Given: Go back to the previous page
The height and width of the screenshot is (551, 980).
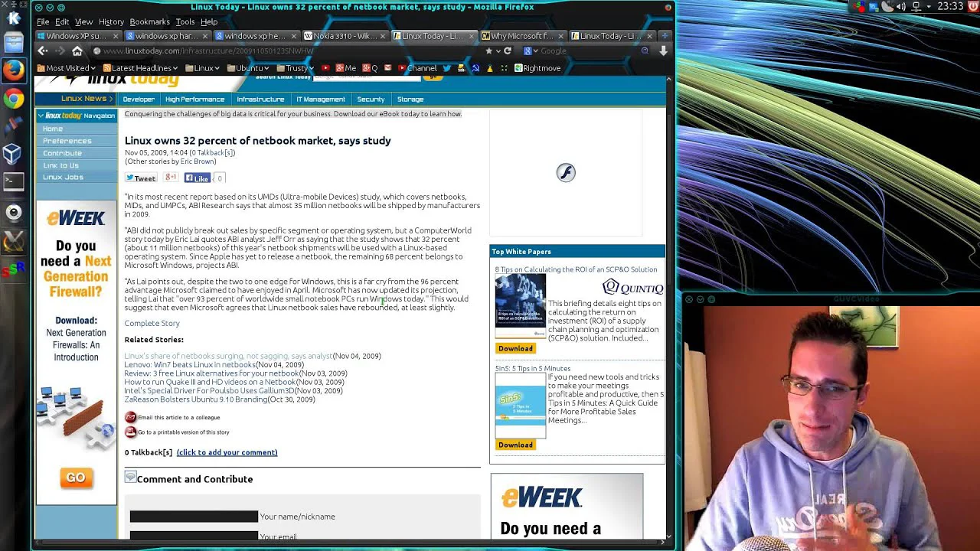Looking at the screenshot, I should 43,51.
